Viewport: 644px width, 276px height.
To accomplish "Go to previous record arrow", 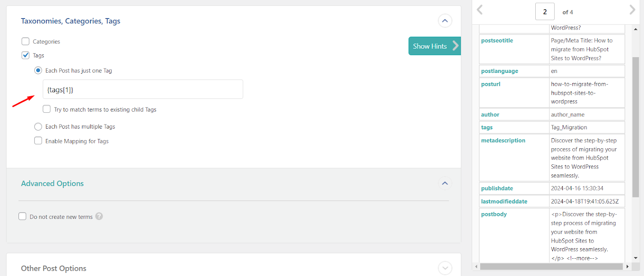I will (x=479, y=10).
